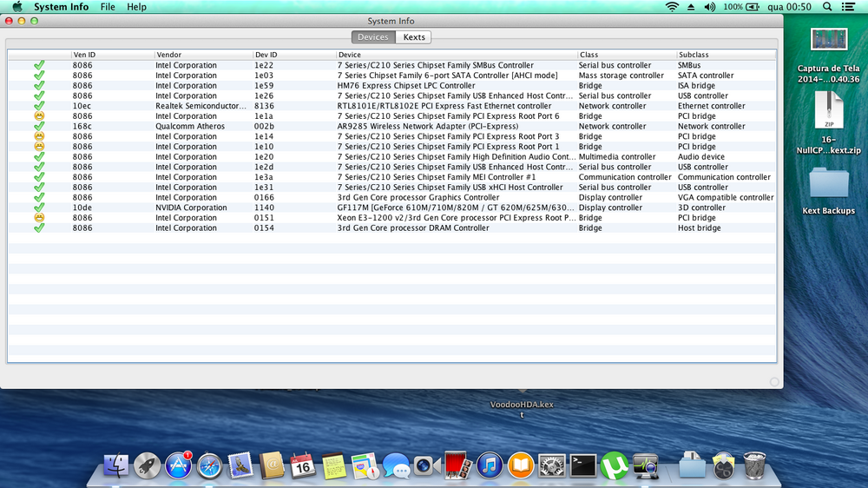868x488 pixels.
Task: Open the App Store dock icon
Action: point(178,465)
